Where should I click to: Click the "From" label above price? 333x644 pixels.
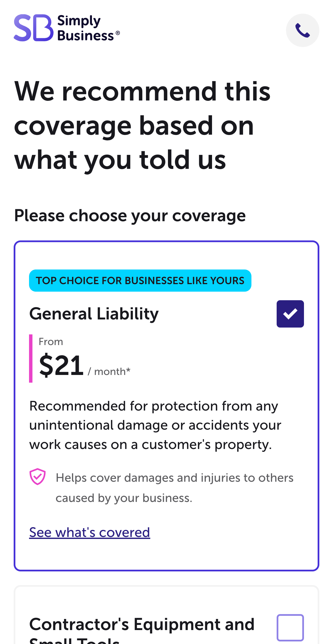coord(51,342)
